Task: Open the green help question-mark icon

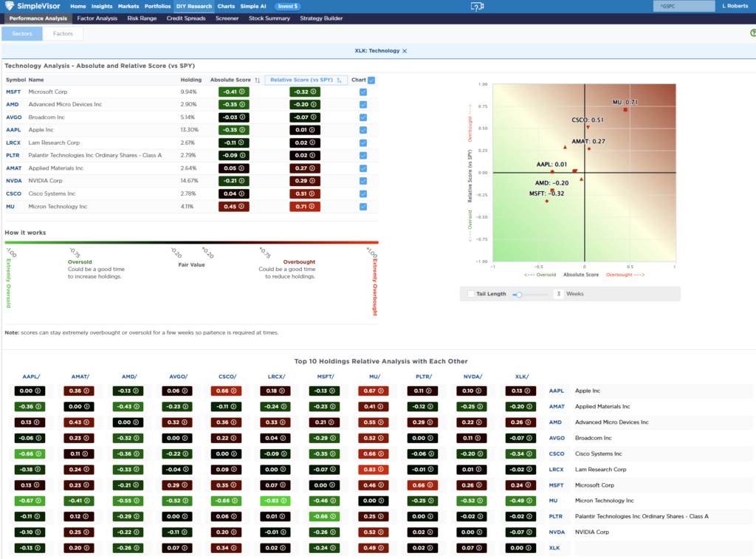Action: [x=752, y=32]
